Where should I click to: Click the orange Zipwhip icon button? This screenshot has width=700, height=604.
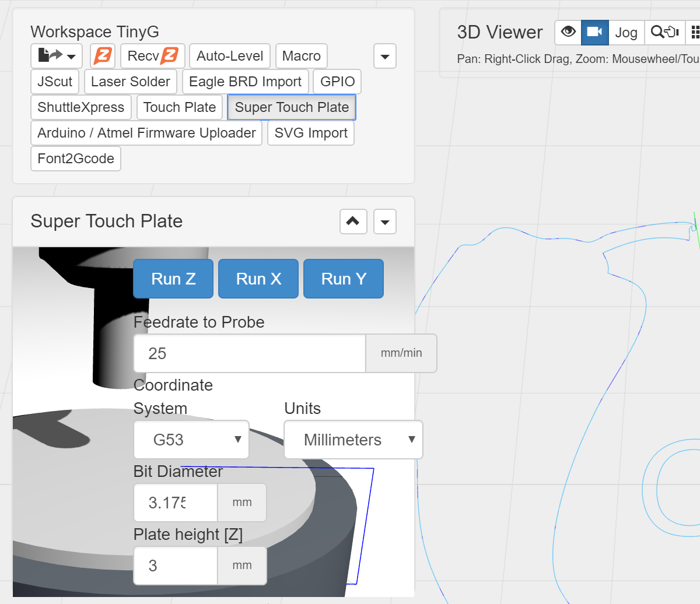[x=103, y=56]
